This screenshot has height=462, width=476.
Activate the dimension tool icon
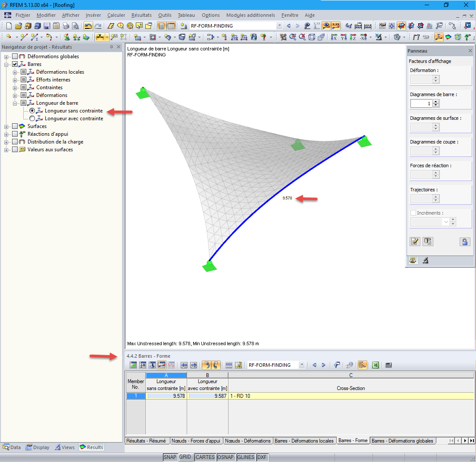click(x=100, y=37)
